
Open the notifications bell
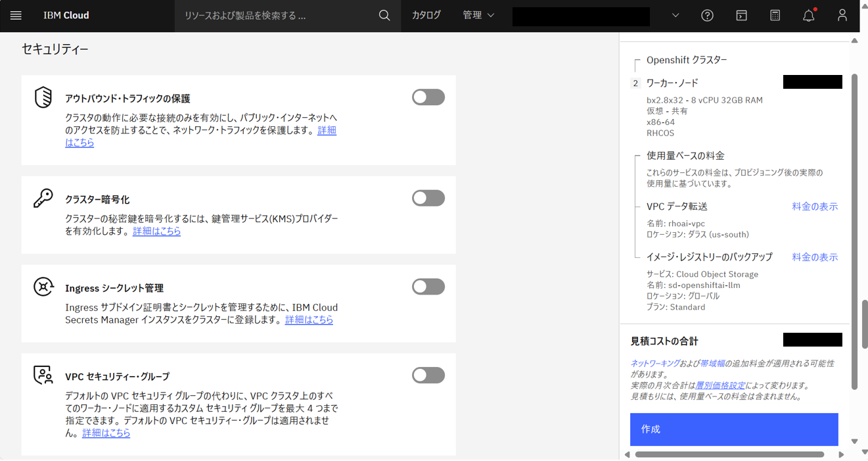point(809,16)
